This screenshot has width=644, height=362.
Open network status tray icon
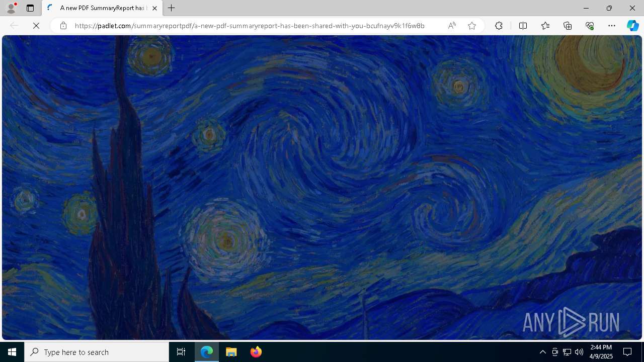click(x=567, y=352)
